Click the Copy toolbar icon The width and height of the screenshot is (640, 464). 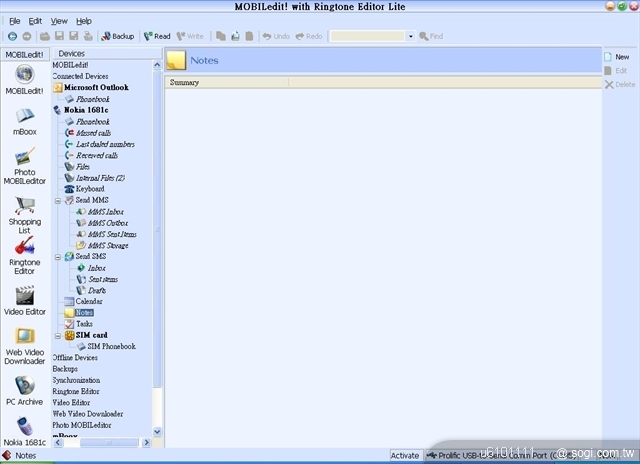pos(221,36)
